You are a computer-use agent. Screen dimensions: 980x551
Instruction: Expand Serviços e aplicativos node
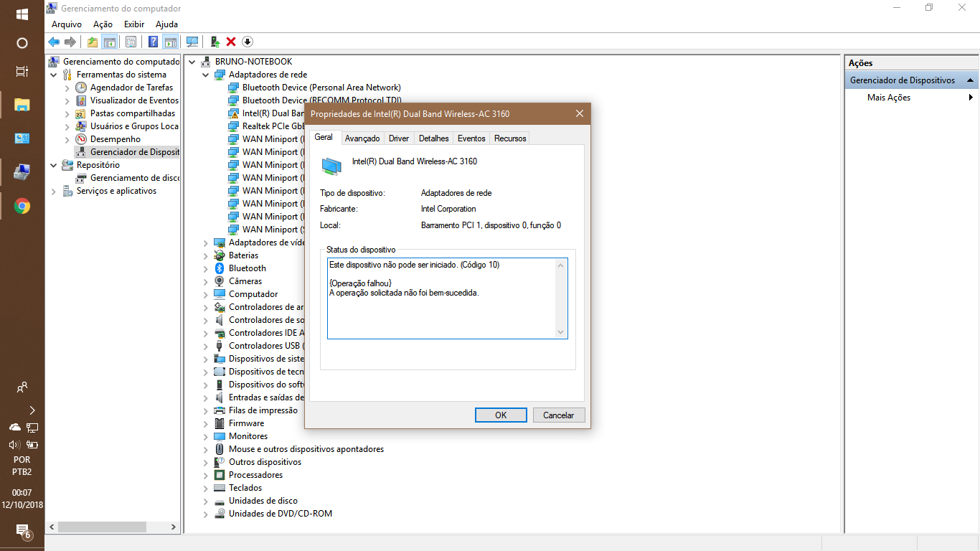coord(54,191)
